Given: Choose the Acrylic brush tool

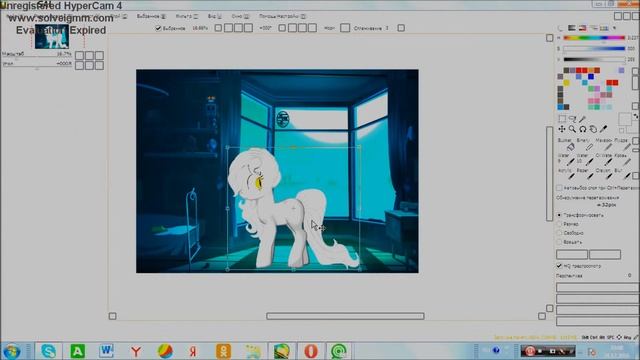Looking at the screenshot, I should tap(567, 175).
